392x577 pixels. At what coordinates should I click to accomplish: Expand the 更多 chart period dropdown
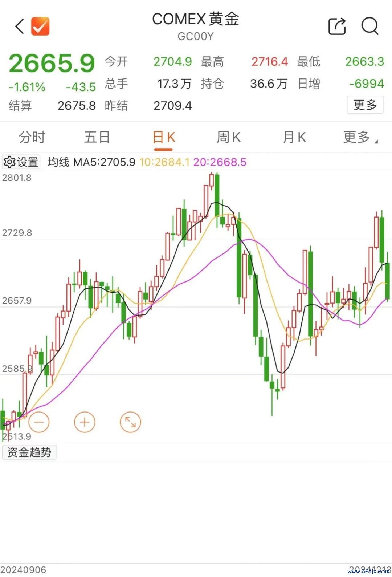point(360,138)
